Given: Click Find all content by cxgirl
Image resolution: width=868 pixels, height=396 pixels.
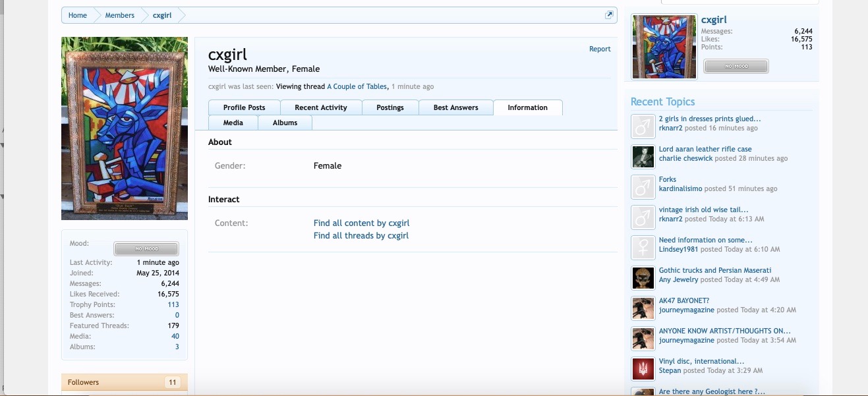Looking at the screenshot, I should (x=361, y=223).
